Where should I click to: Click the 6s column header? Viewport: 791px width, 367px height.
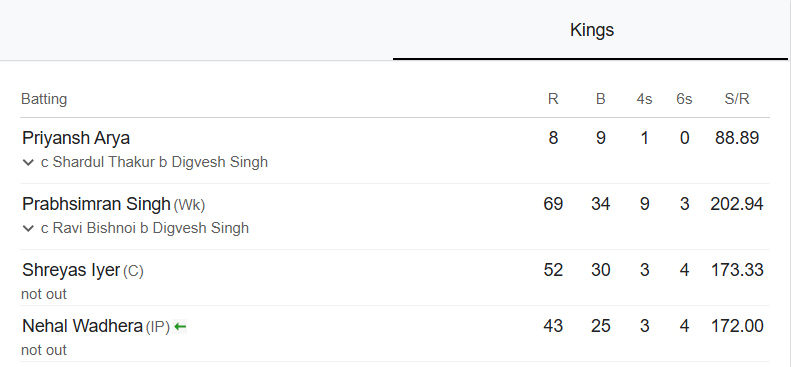point(684,99)
